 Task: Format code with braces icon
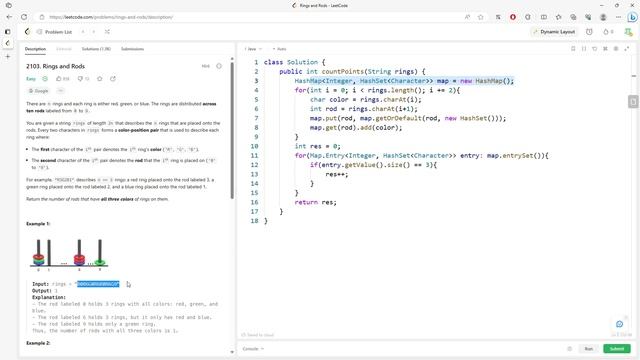[x=584, y=49]
